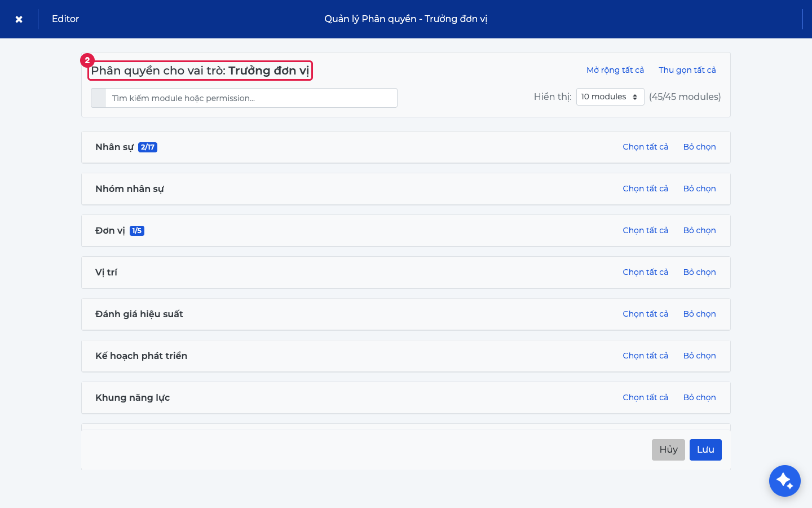Expand the Đánh giá hiệu suất module
This screenshot has height=508, width=812.
tap(406, 314)
